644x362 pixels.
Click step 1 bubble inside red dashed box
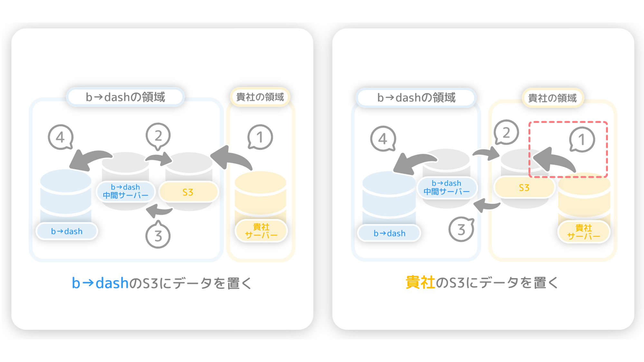click(x=582, y=139)
